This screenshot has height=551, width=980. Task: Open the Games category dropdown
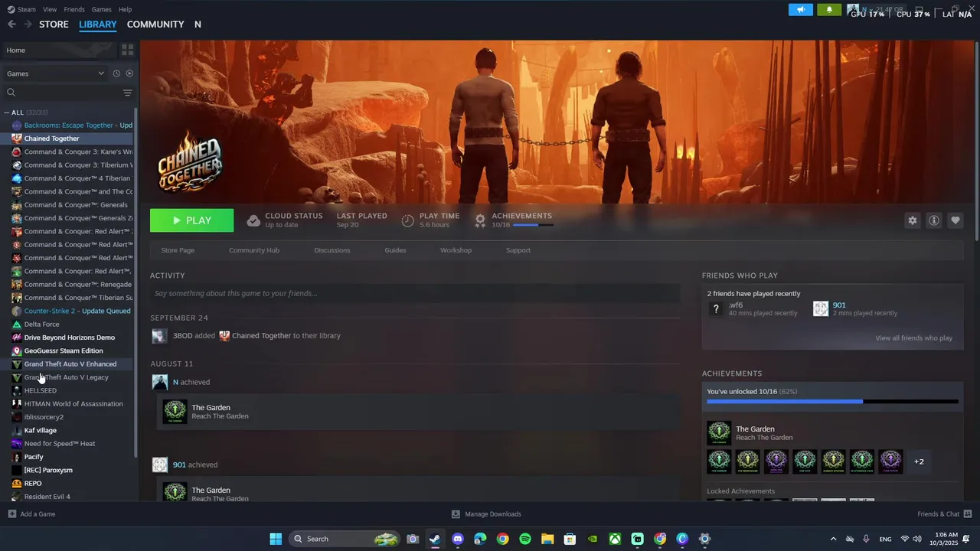click(x=55, y=73)
